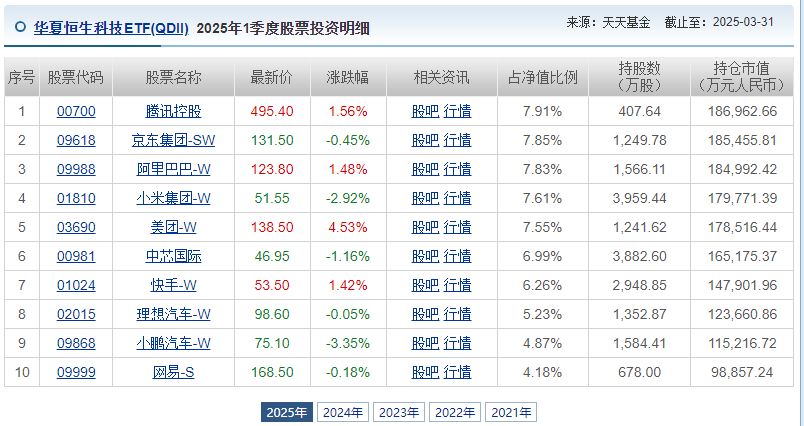Open stock code 09999 link

coord(76,372)
